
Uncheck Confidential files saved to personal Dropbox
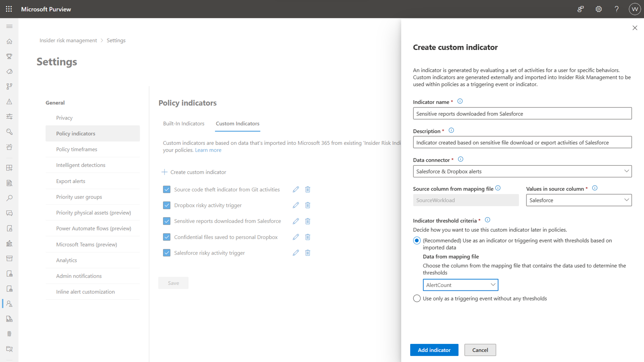pos(167,237)
